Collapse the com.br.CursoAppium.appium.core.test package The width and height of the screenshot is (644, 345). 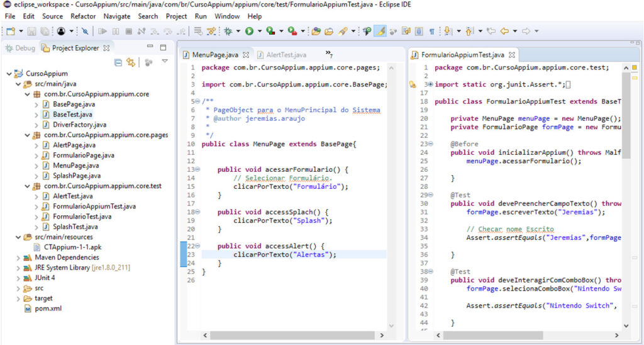(x=27, y=186)
